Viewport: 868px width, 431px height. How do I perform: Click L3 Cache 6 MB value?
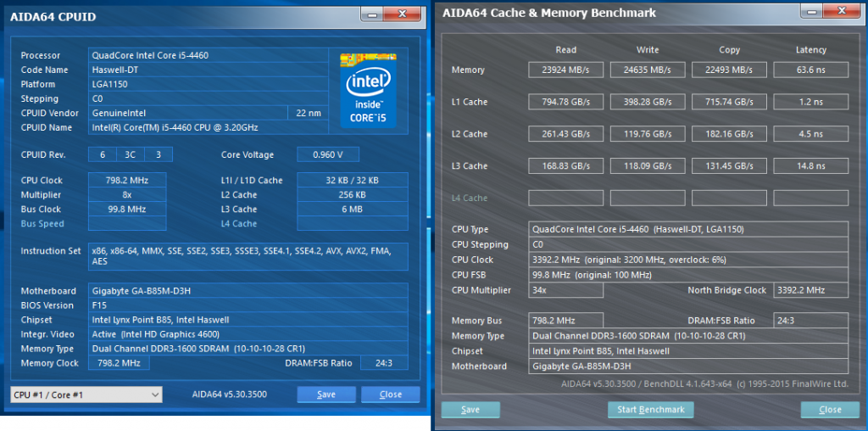[x=353, y=210]
